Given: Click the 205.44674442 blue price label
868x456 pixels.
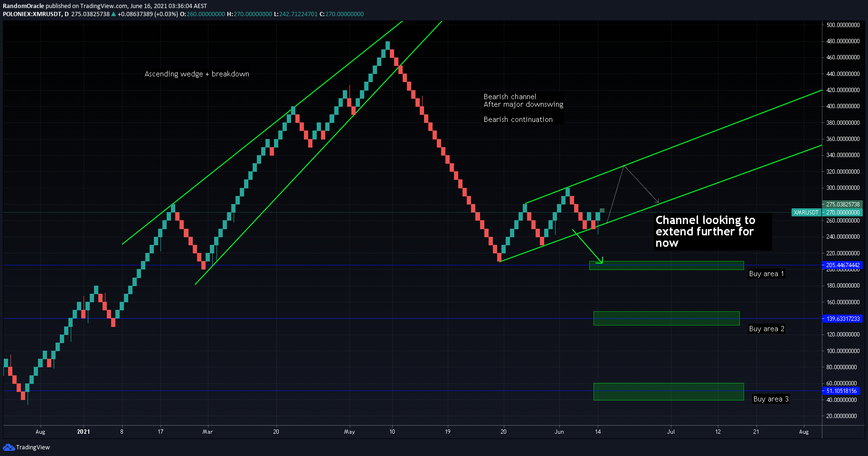Looking at the screenshot, I should [843, 265].
